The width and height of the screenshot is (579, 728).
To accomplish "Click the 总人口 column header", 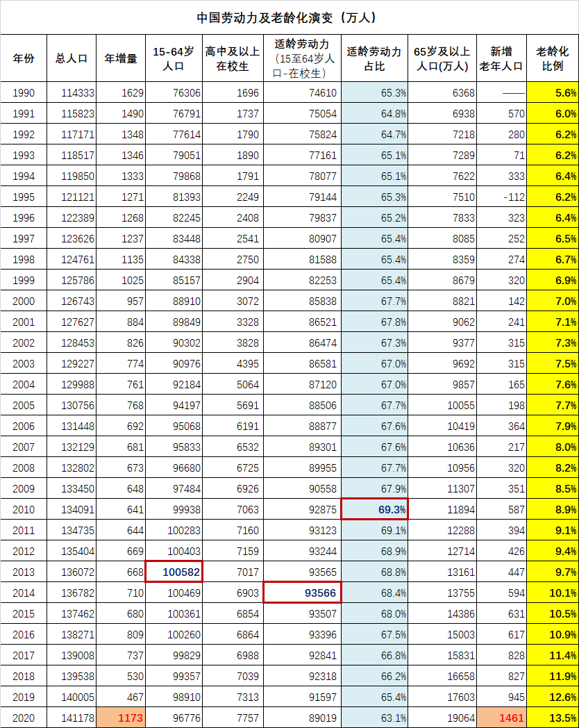I will click(x=72, y=58).
